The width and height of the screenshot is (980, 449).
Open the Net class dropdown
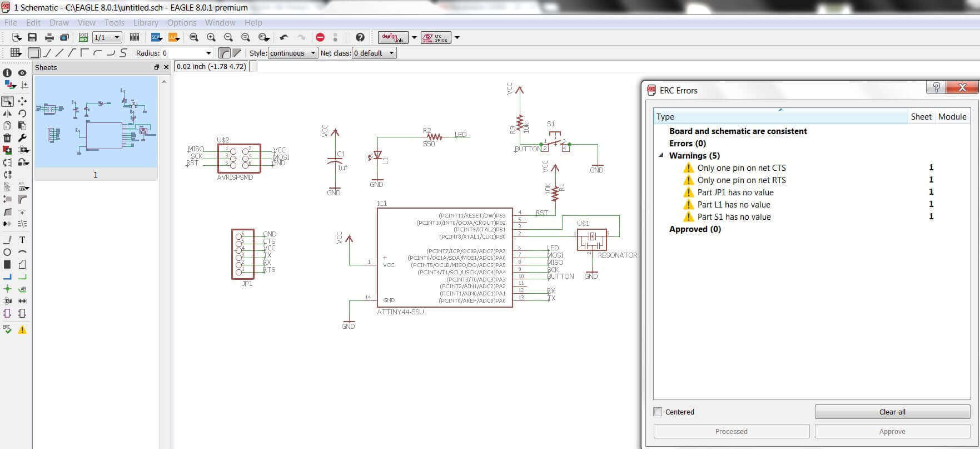(374, 53)
